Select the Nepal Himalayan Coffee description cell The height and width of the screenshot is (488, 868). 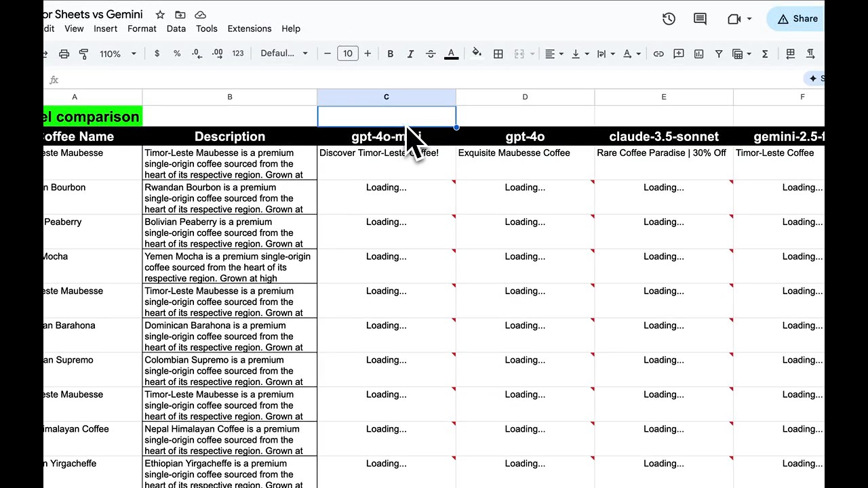coord(229,439)
